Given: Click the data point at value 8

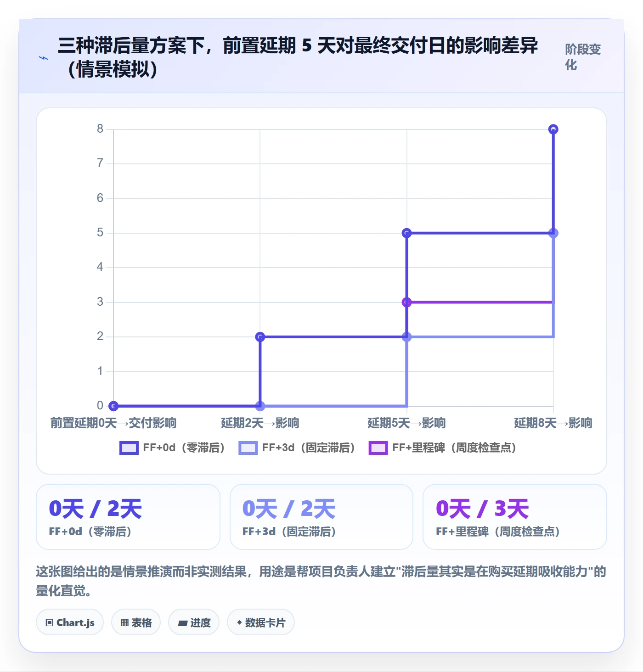Looking at the screenshot, I should 553,129.
